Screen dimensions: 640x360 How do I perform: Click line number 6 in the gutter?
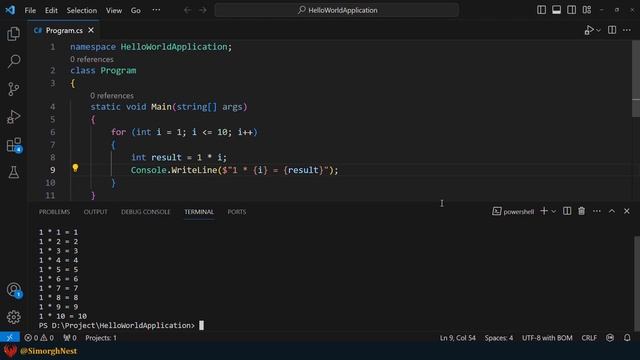(53, 132)
